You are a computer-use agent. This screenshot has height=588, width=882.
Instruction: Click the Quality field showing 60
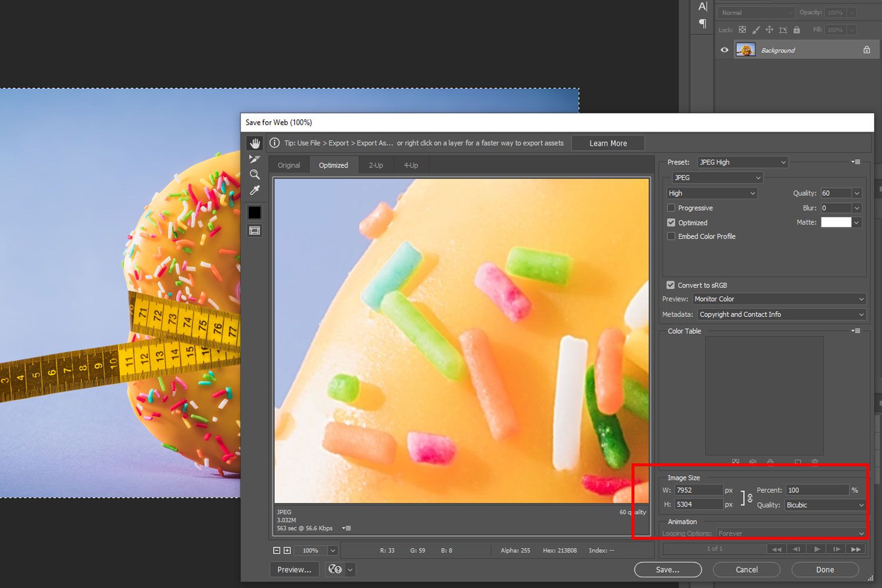(x=836, y=193)
